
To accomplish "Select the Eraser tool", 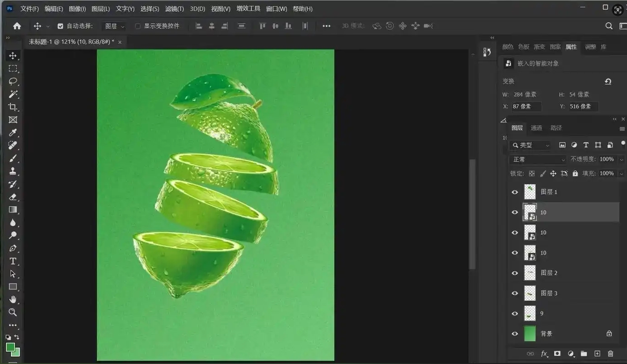I will pyautogui.click(x=13, y=197).
